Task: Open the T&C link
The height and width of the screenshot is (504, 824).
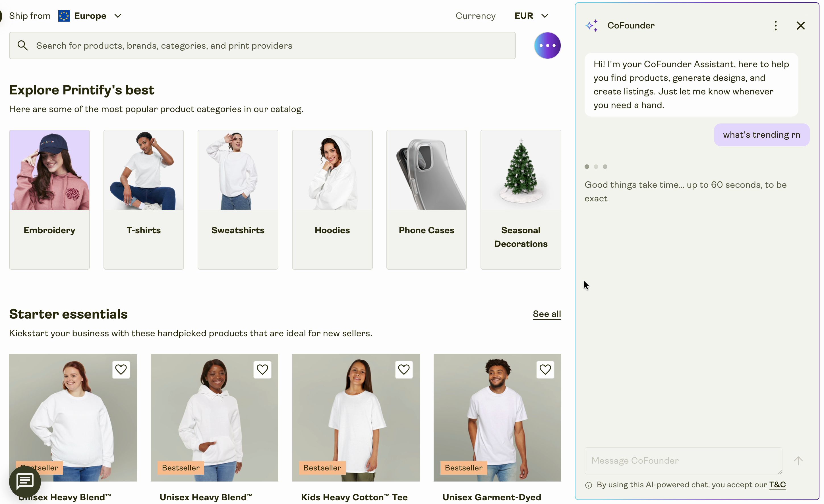Action: (x=777, y=485)
